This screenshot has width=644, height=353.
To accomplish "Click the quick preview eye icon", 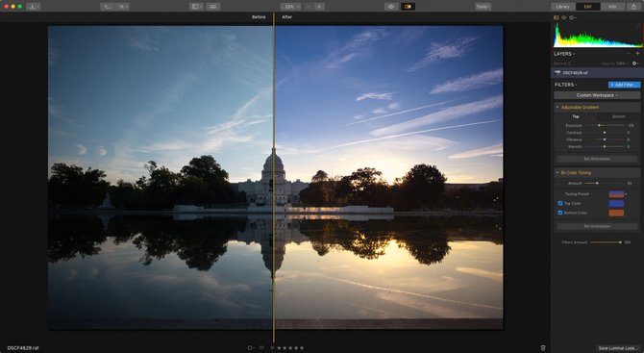I will pos(390,7).
